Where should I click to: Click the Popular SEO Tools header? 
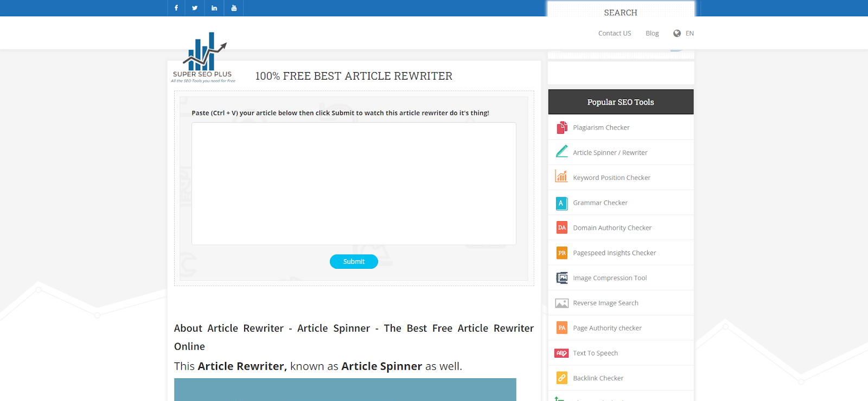coord(621,102)
